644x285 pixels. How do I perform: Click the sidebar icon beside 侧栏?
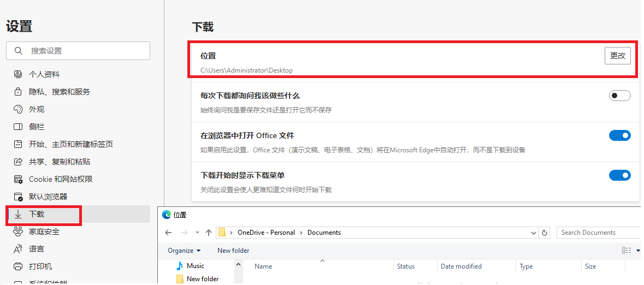click(18, 127)
